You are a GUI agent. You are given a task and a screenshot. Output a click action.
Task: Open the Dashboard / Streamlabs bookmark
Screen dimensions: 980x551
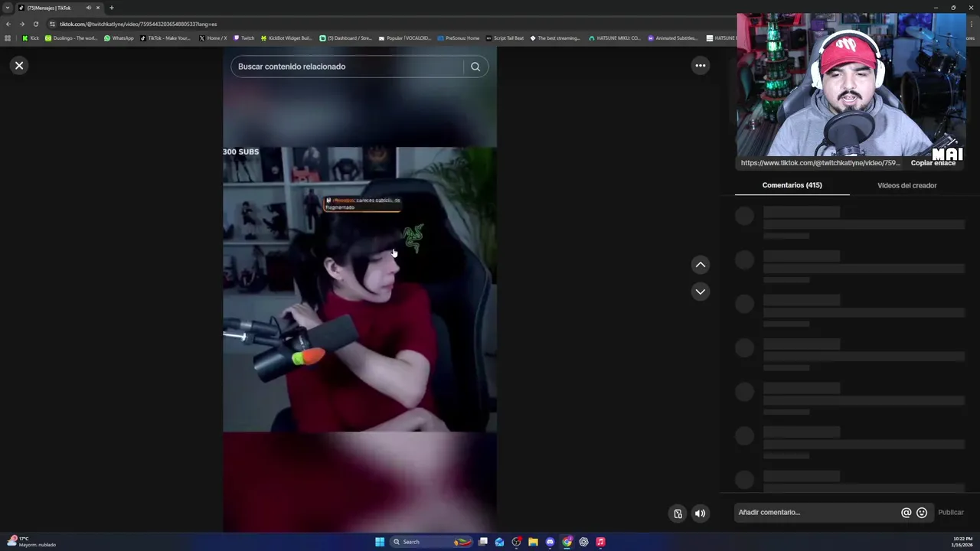345,37
